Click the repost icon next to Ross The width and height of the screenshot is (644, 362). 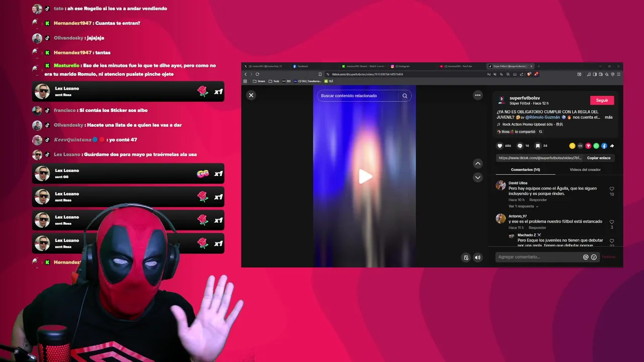point(541,132)
